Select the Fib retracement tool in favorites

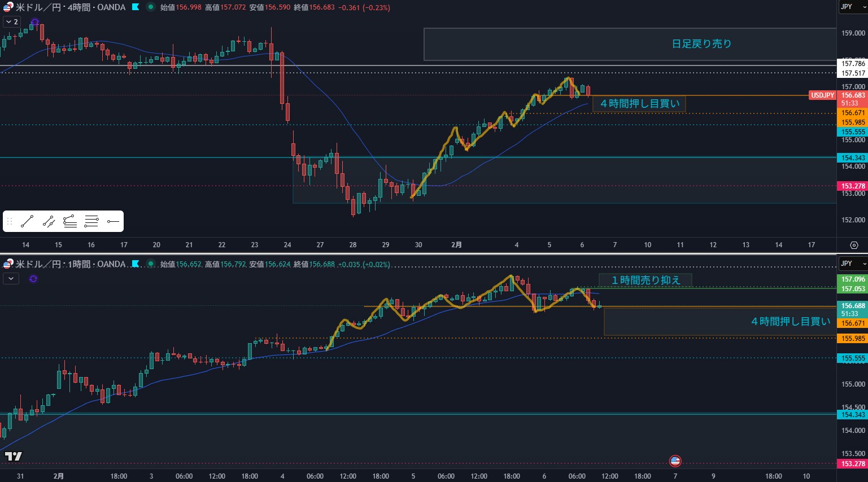tap(70, 222)
